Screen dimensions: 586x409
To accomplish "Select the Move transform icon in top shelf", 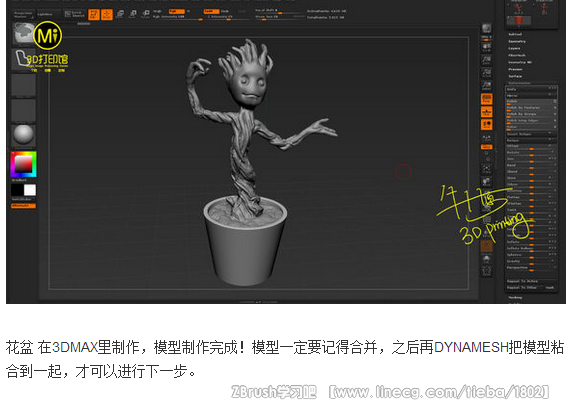I will pos(120,14).
